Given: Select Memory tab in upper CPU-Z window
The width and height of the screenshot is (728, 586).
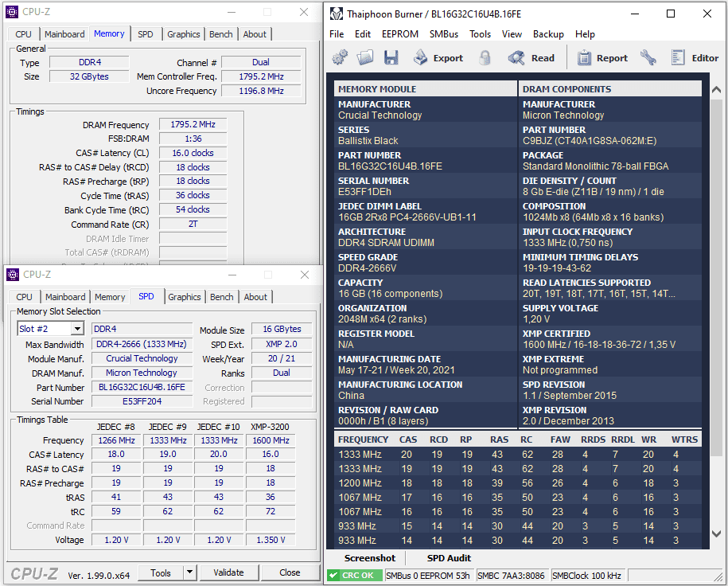Looking at the screenshot, I should click(x=109, y=33).
